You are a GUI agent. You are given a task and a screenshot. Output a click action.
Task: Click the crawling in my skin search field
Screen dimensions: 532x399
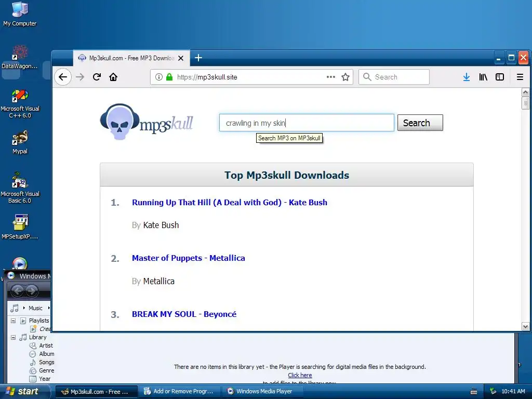[307, 123]
